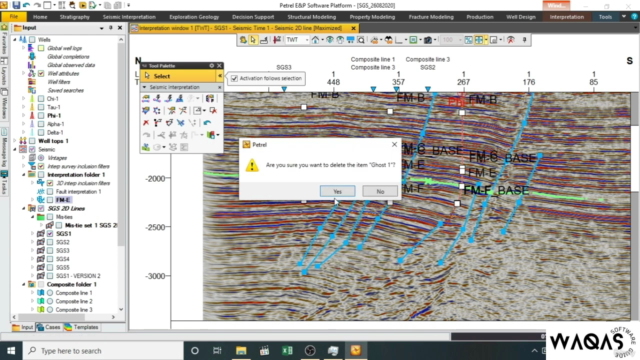
Task: Check the Alpha-1 well checkbox
Action: (41, 124)
